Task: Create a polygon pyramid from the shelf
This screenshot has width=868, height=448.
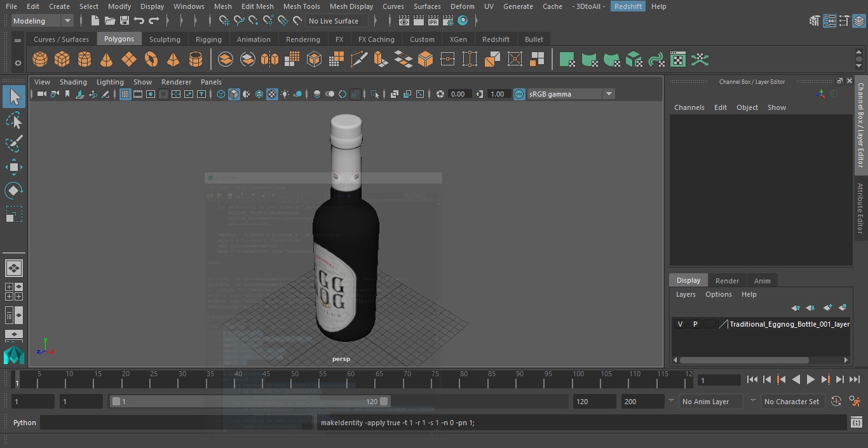Action: pos(173,60)
